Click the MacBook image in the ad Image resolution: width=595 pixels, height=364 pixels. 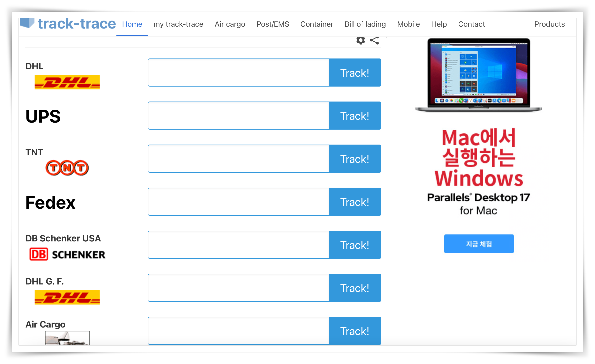(479, 75)
